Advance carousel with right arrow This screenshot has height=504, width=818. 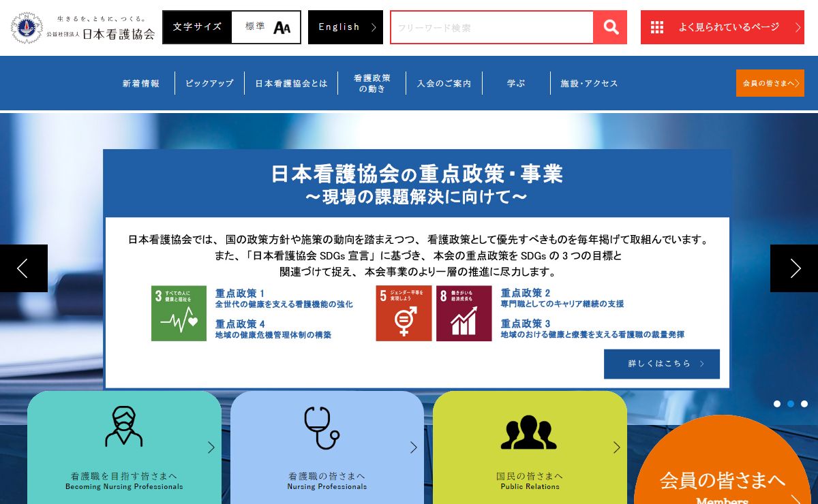coord(794,268)
